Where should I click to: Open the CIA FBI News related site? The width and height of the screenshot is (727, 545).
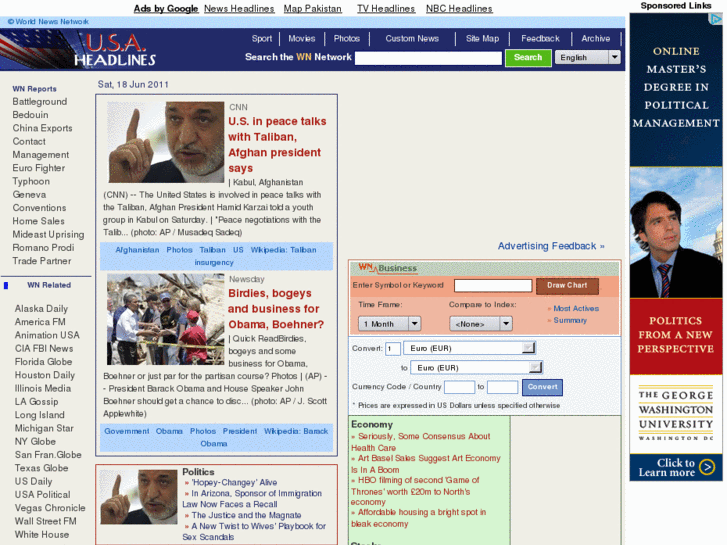click(44, 348)
